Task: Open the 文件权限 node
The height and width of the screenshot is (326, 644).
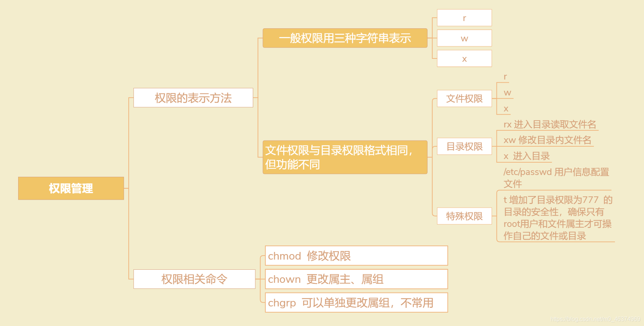Action: click(464, 98)
